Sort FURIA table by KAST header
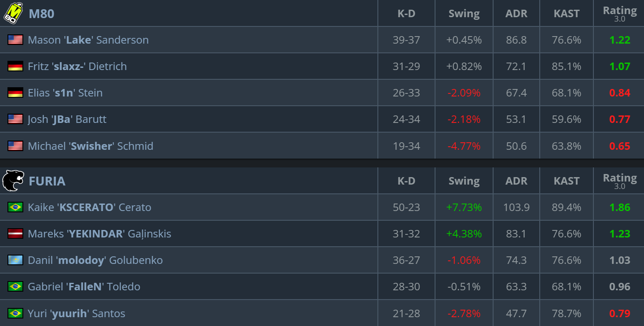 567,181
